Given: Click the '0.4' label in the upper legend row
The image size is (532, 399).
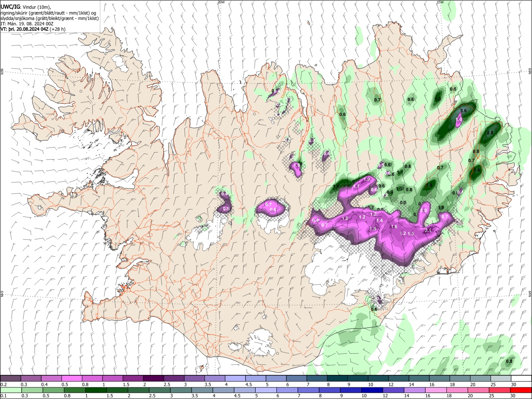Looking at the screenshot, I should pos(44,384).
